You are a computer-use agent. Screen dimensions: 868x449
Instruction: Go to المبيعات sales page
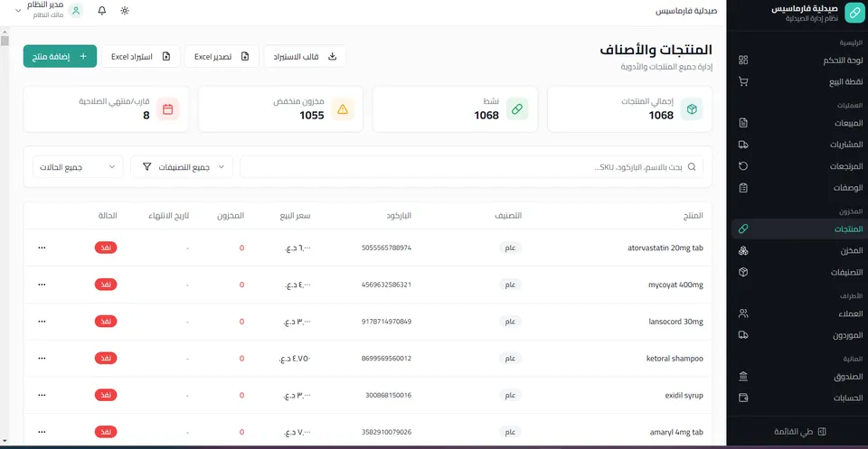pos(798,123)
